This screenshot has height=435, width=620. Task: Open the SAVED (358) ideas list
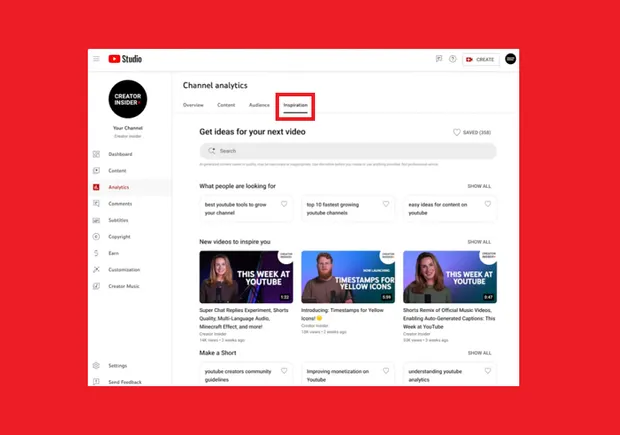click(472, 132)
